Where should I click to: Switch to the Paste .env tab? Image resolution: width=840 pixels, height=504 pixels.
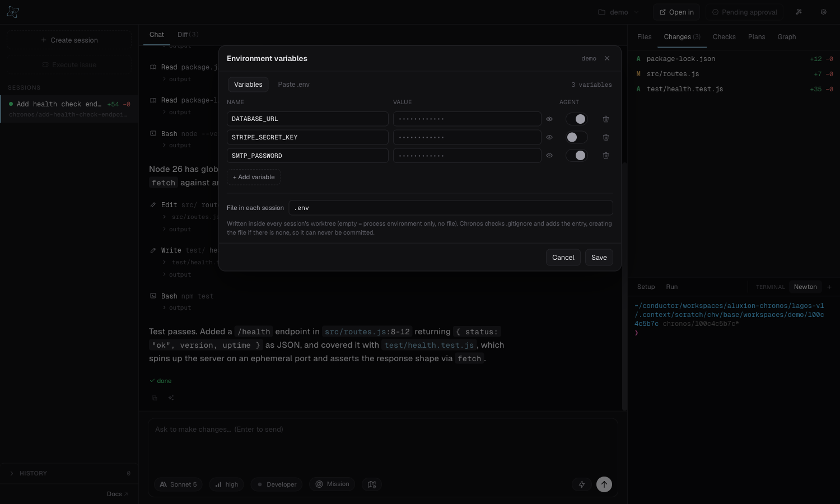click(x=294, y=85)
